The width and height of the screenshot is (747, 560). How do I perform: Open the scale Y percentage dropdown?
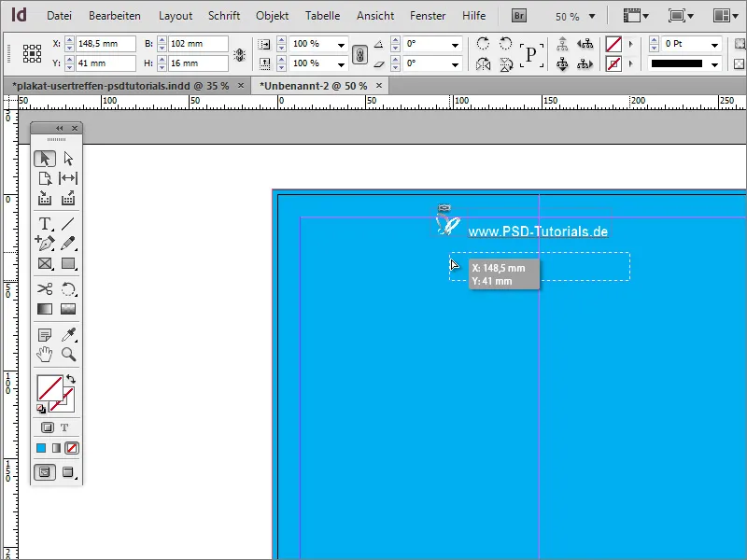click(x=341, y=63)
